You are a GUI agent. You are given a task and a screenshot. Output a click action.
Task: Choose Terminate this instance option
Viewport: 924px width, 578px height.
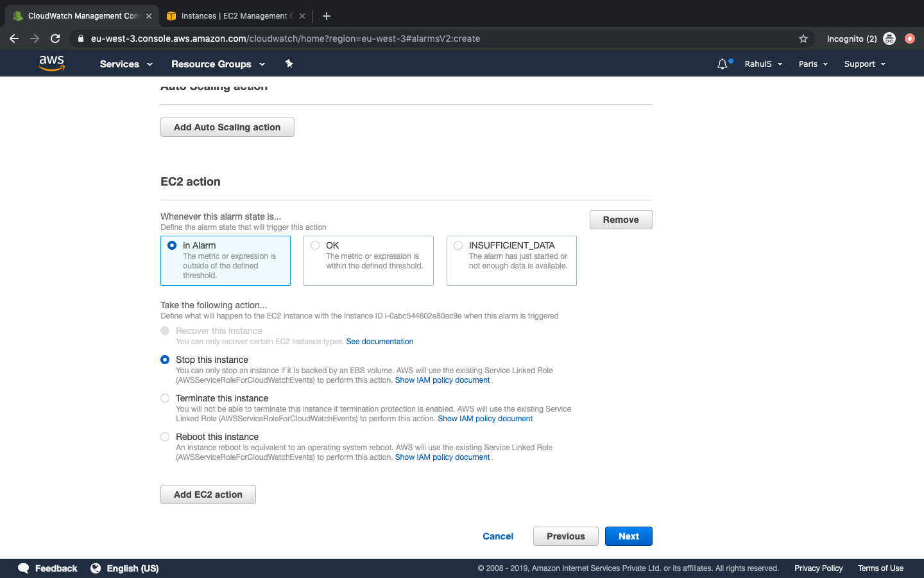coord(165,398)
